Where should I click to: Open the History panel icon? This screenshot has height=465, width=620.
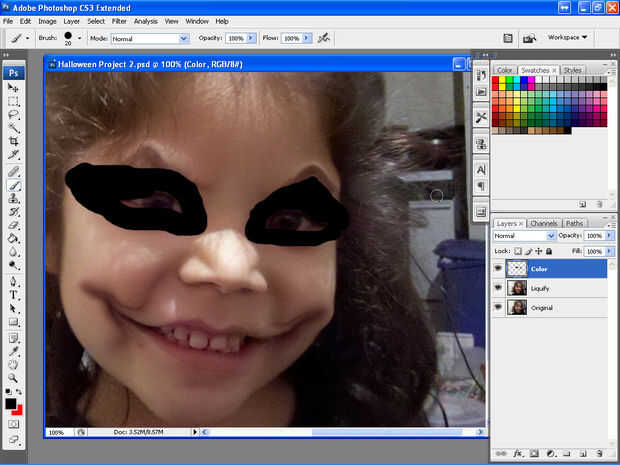click(481, 75)
